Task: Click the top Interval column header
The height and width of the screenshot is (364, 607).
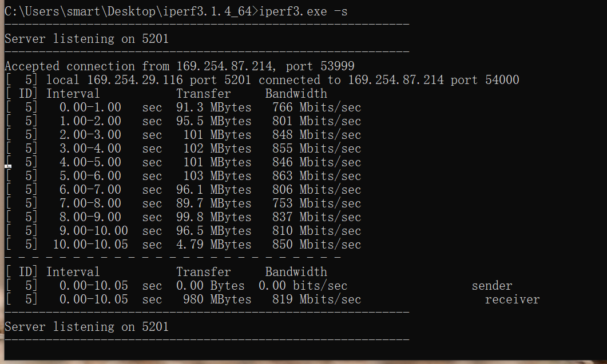Action: pyautogui.click(x=73, y=94)
